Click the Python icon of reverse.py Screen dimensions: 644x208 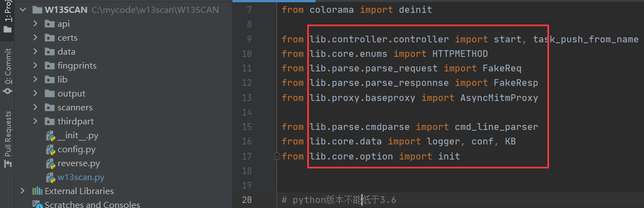(x=50, y=163)
